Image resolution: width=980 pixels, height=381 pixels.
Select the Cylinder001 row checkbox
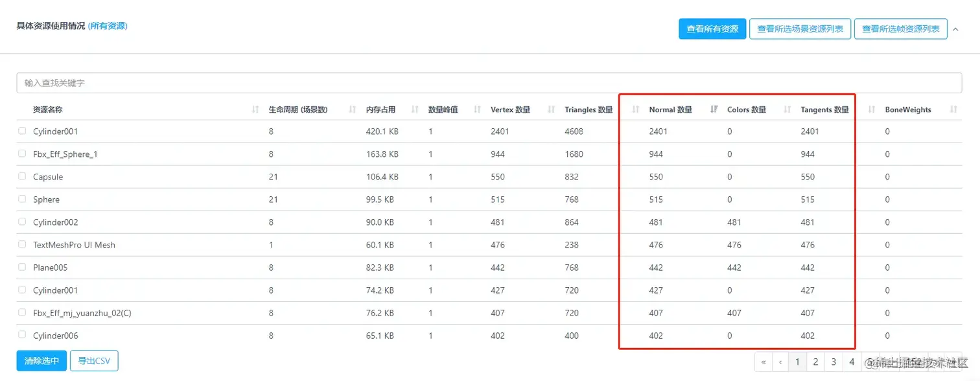(21, 131)
